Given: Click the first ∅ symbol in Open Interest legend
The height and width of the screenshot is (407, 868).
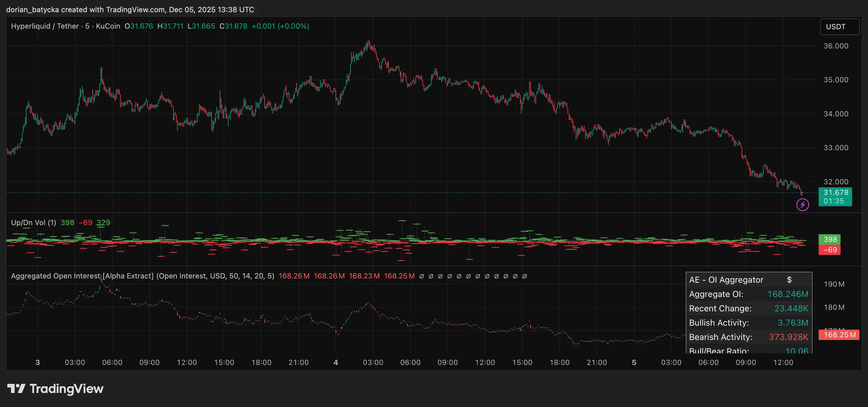Looking at the screenshot, I should 422,276.
